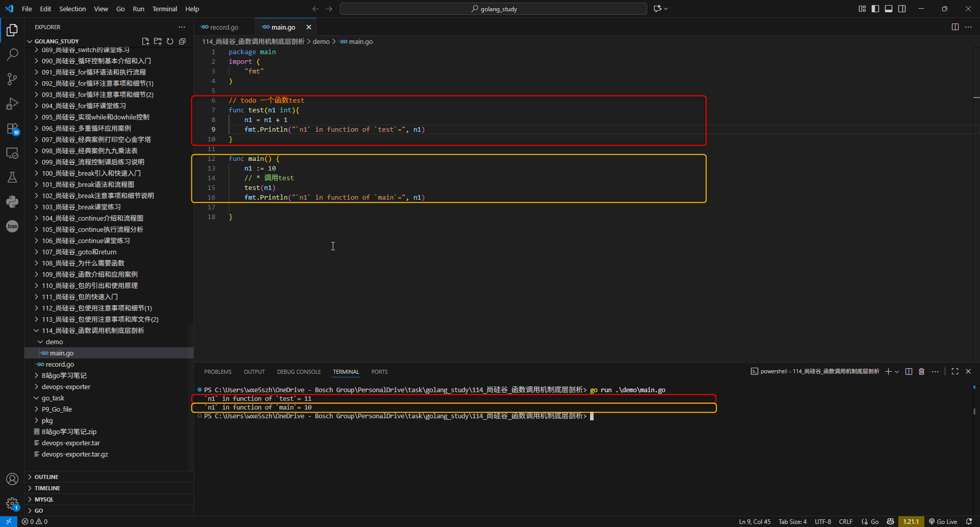Change end of line sequence CRLF
Screen dimensions: 980x527
click(846, 521)
